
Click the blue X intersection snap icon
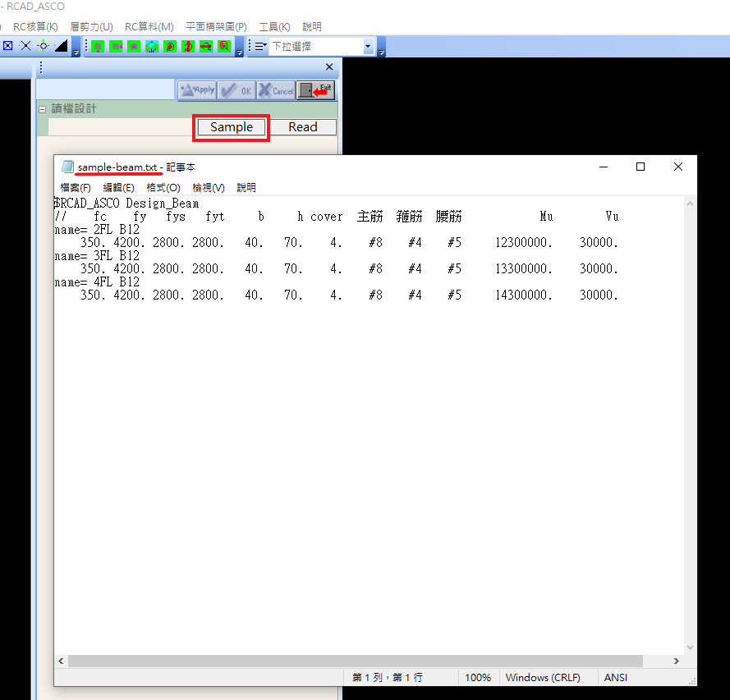[25, 46]
